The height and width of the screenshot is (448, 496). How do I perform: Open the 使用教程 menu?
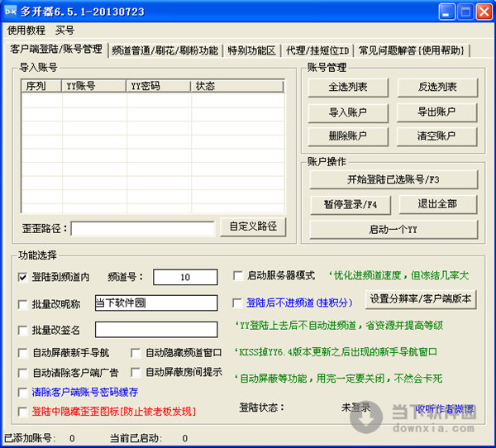(26, 31)
